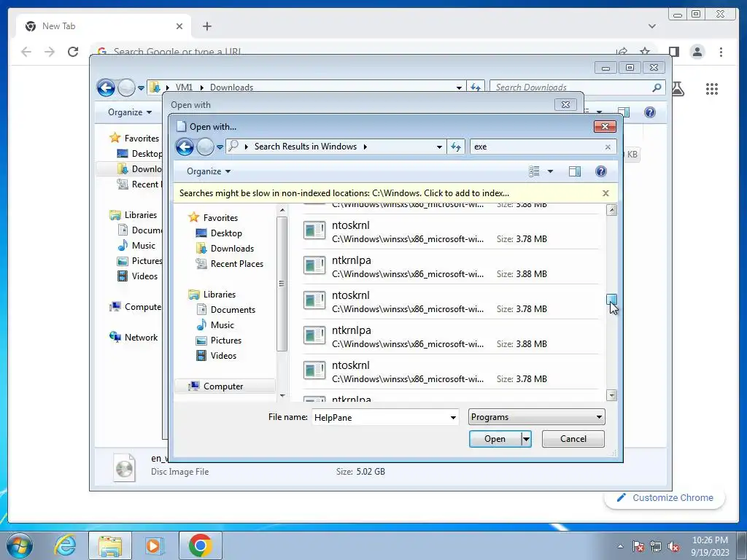This screenshot has width=747, height=560.
Task: Open the Programs file type dropdown
Action: tap(536, 417)
